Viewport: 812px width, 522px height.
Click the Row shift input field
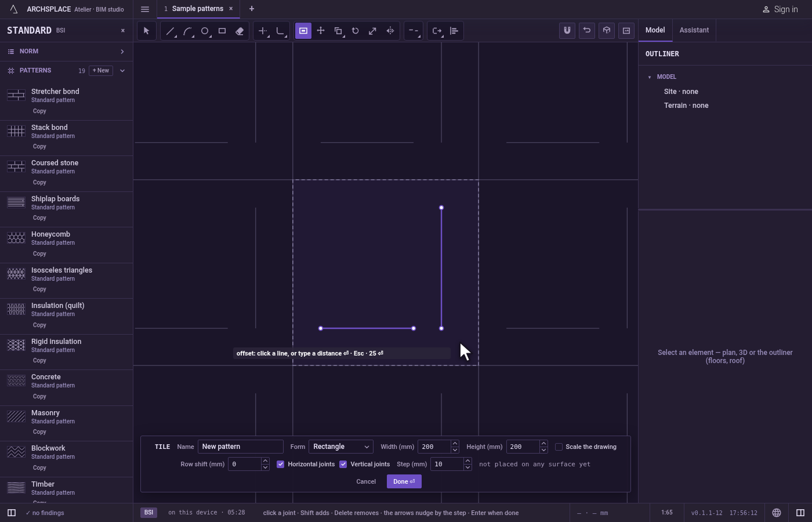[x=245, y=464]
